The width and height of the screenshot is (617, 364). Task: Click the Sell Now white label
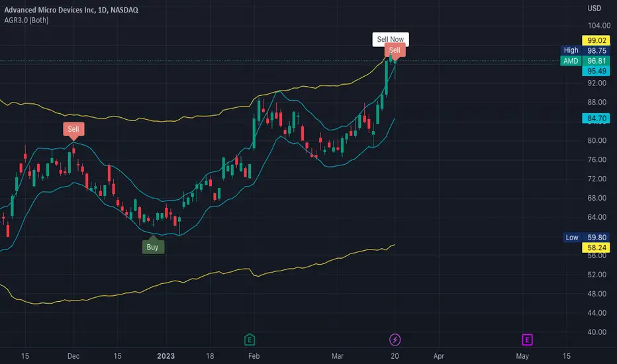point(391,39)
